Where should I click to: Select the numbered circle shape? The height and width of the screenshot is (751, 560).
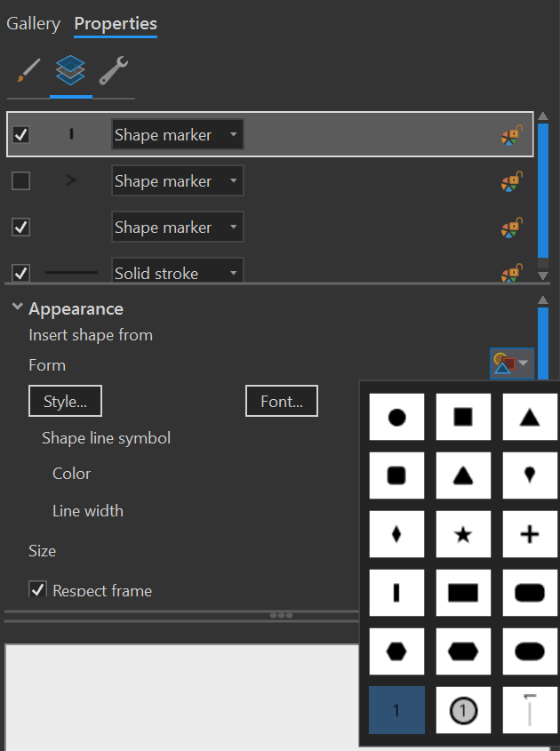(x=463, y=710)
